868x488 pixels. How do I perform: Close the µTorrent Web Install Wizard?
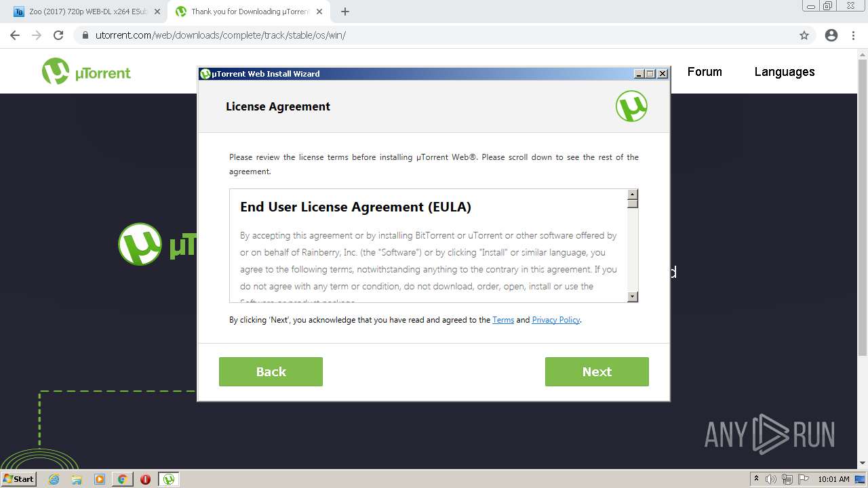click(x=663, y=74)
